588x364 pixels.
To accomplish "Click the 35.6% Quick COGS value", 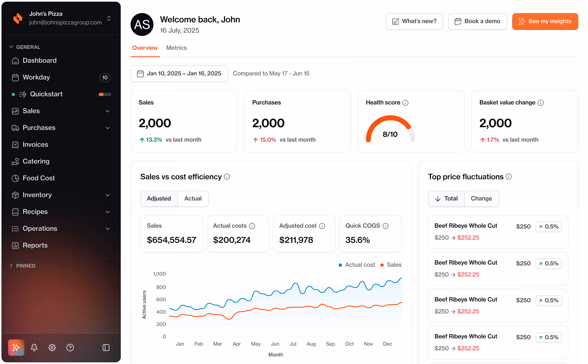I will pyautogui.click(x=358, y=240).
